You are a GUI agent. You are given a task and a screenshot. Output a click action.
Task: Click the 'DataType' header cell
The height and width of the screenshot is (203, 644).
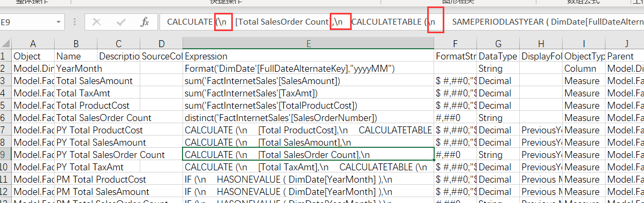[498, 56]
